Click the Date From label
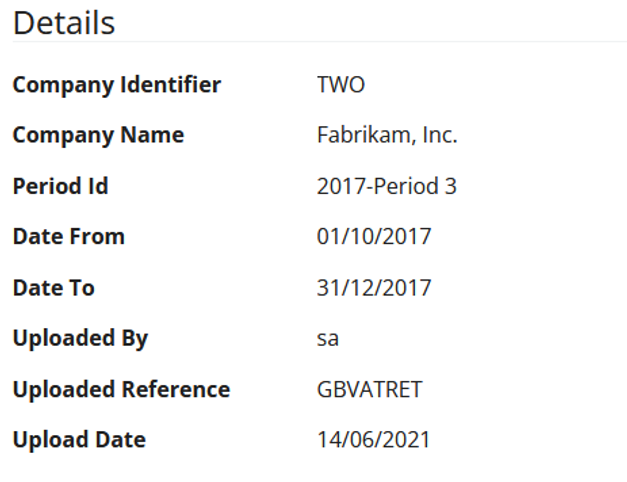 [68, 237]
